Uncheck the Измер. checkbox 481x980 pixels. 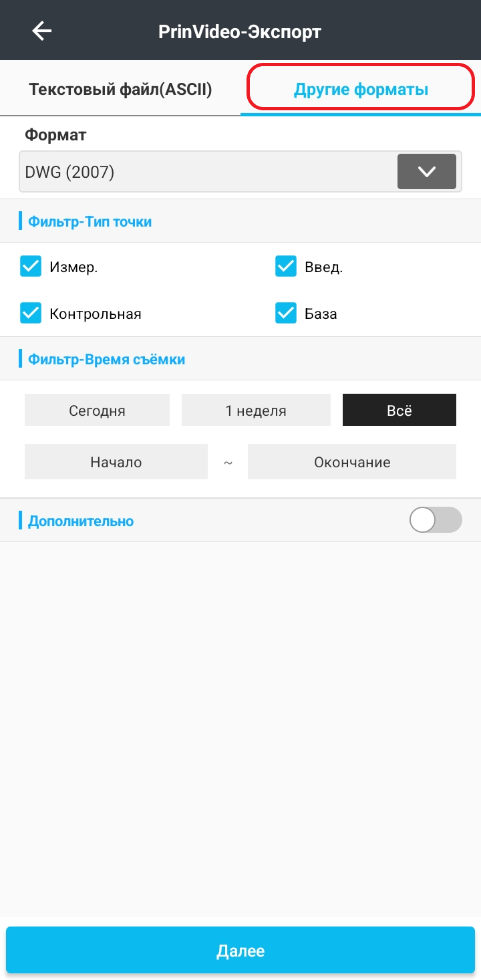(31, 267)
